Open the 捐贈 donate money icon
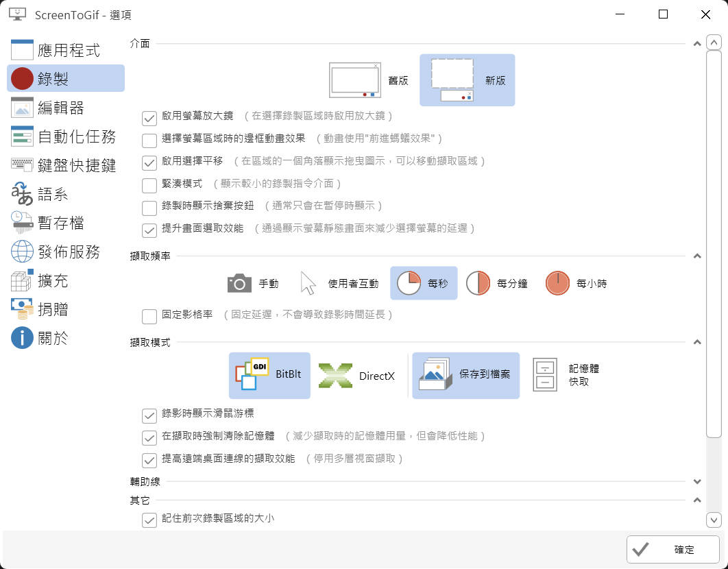Screen dimensions: 728x569 [x=22, y=309]
